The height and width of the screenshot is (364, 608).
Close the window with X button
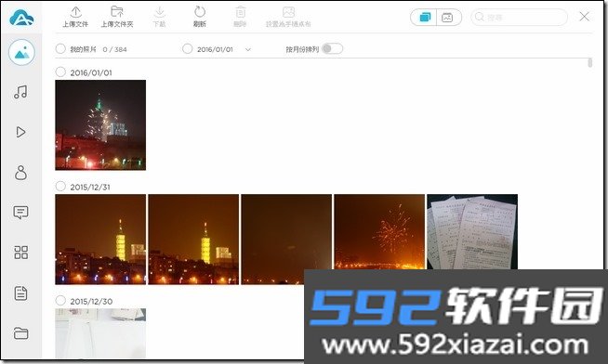click(x=585, y=17)
